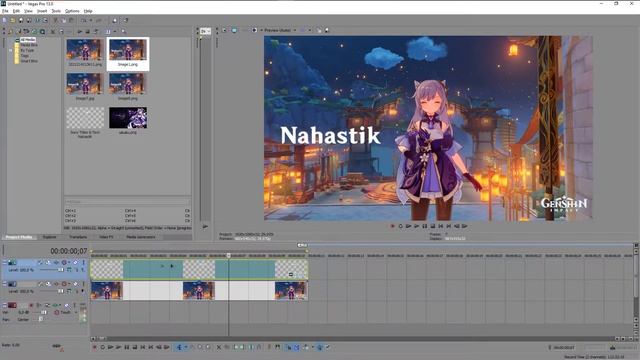Open the File menu
The image size is (640, 360).
pos(5,11)
